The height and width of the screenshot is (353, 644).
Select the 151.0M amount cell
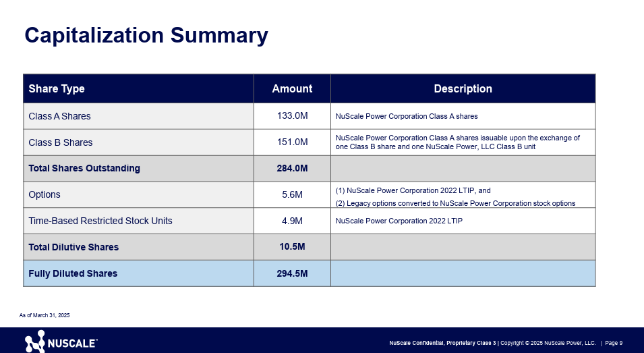[x=292, y=142]
